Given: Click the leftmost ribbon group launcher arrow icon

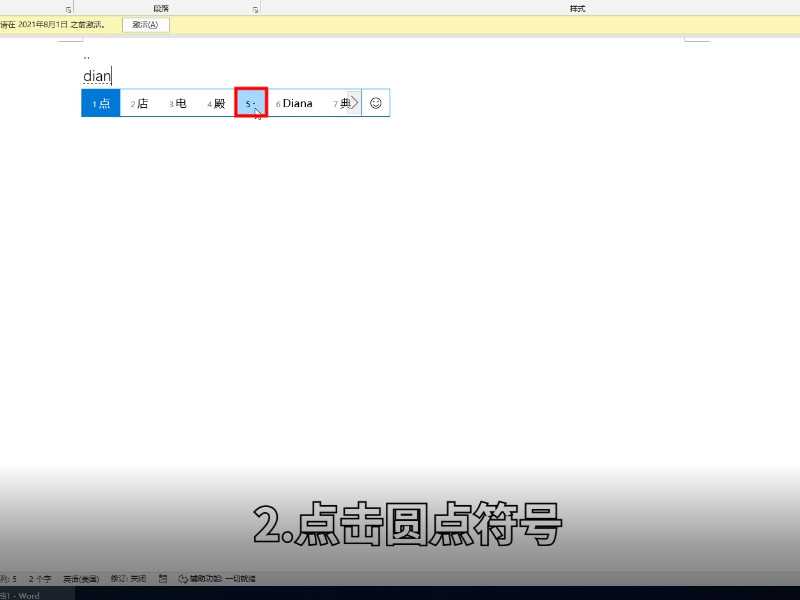Looking at the screenshot, I should (67, 8).
